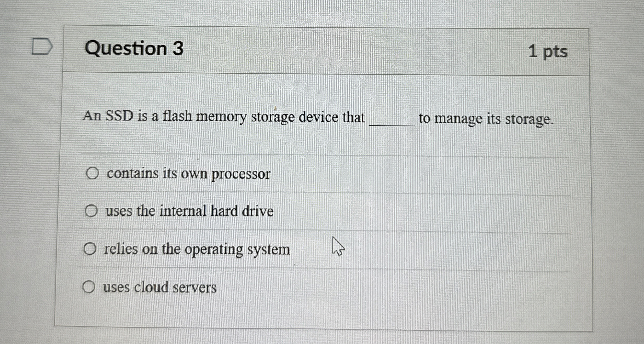
Task: Click the 'relies on the operating system' answer text
Action: [196, 249]
